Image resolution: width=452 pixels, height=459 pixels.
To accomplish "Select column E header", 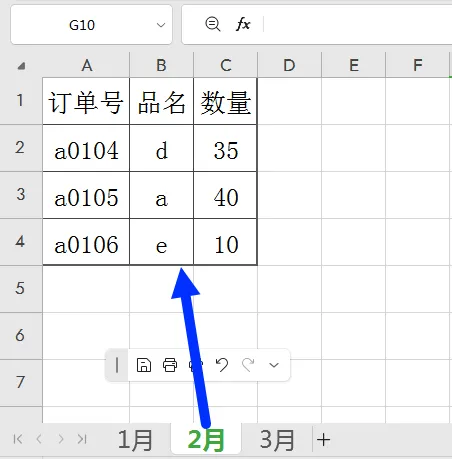I will pyautogui.click(x=354, y=65).
